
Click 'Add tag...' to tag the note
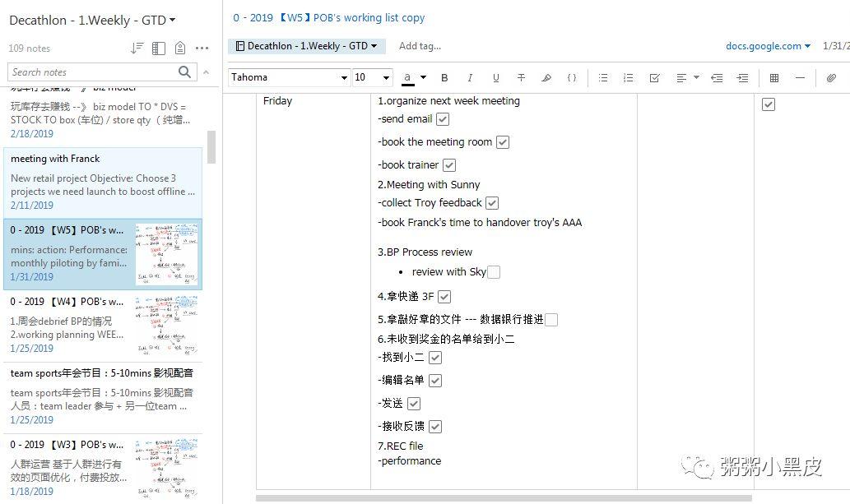pyautogui.click(x=420, y=46)
